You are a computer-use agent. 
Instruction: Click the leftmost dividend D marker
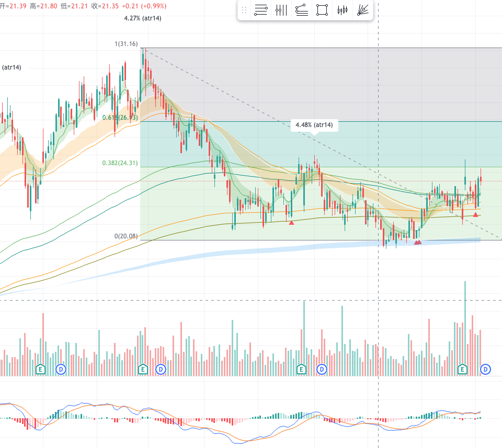(x=61, y=369)
